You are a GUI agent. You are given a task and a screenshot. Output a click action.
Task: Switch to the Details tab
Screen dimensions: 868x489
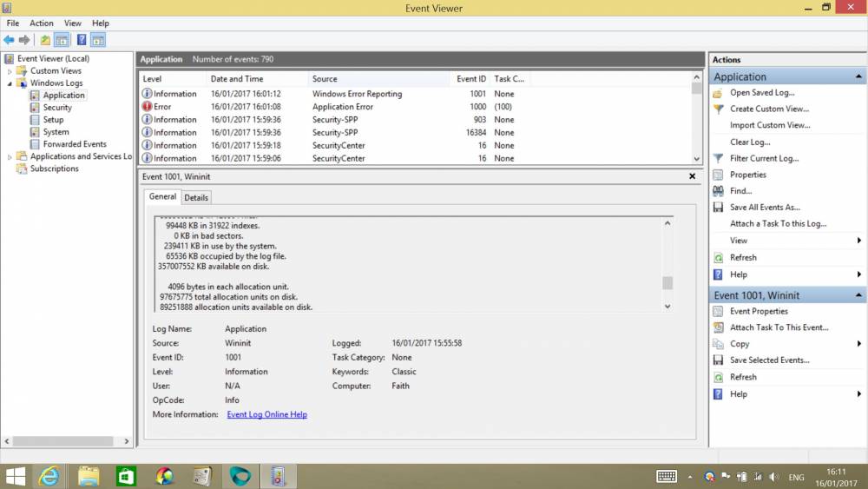tap(196, 198)
